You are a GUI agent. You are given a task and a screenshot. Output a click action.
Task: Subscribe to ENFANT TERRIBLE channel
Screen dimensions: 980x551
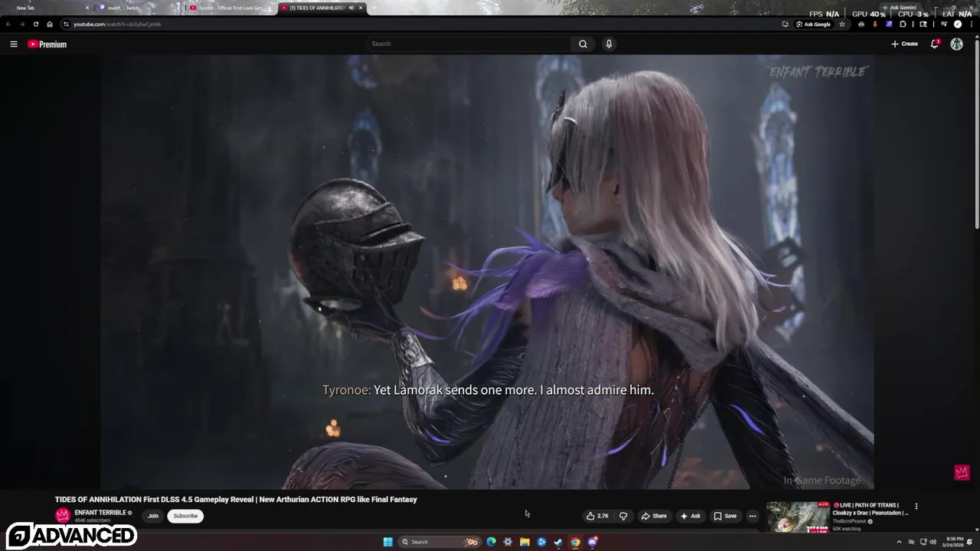coord(185,516)
